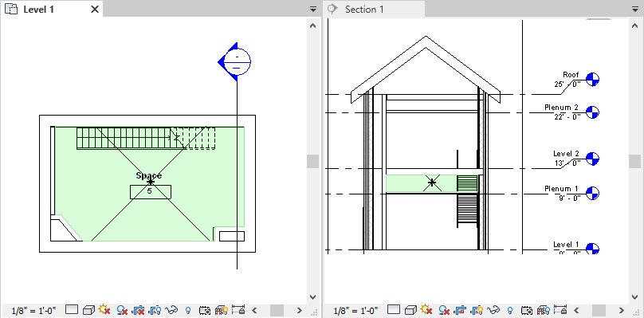Click Reveal Constraints icon in Level 1 view
The image size is (644, 318).
point(238,309)
